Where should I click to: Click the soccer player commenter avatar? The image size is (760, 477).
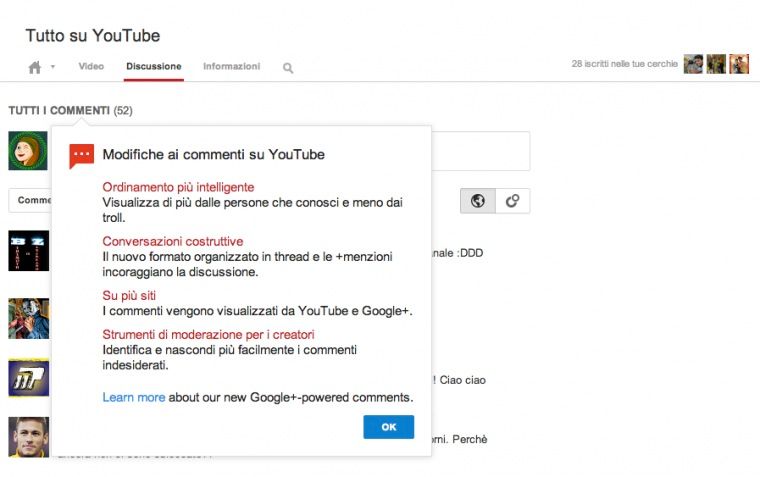click(29, 437)
